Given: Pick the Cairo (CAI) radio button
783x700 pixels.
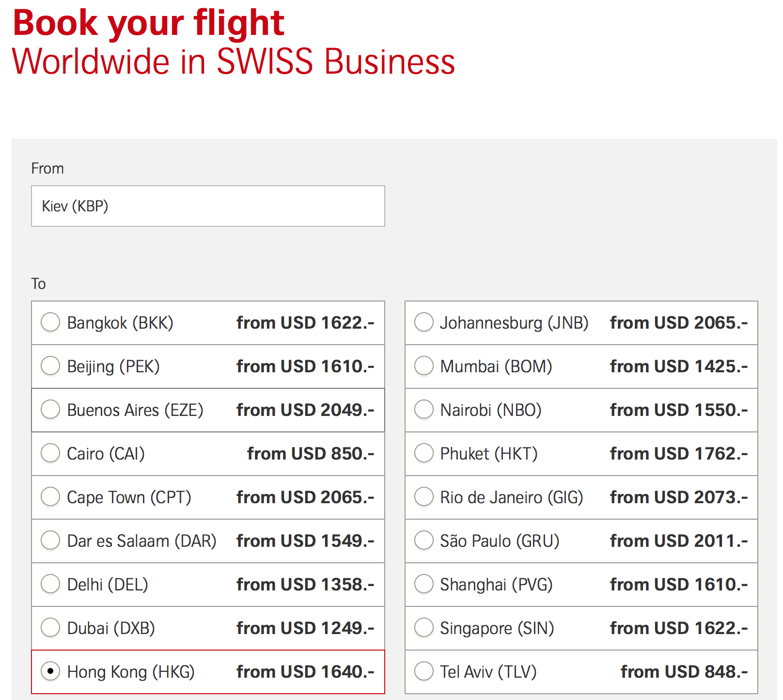Looking at the screenshot, I should point(50,453).
